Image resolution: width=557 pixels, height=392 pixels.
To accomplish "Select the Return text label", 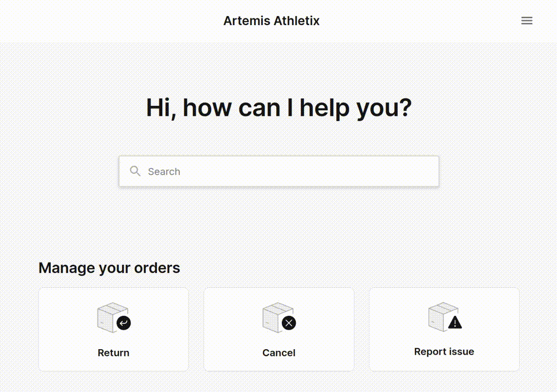I will pyautogui.click(x=113, y=352).
